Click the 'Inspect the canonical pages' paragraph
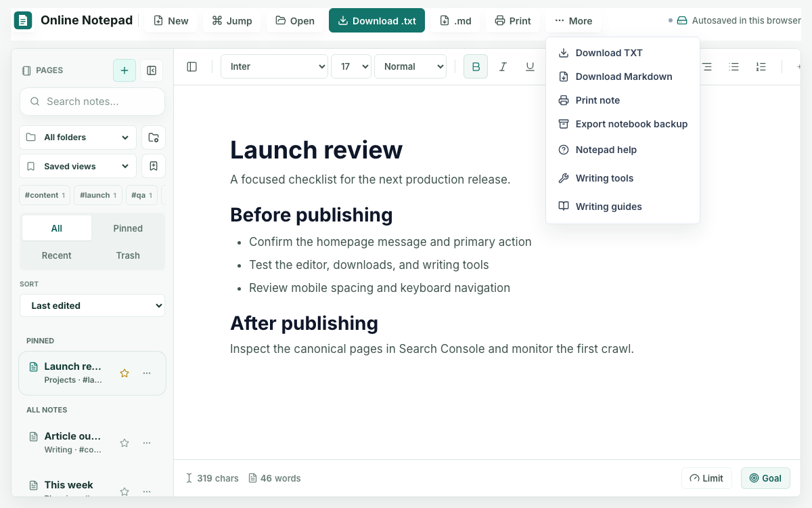Image resolution: width=812 pixels, height=508 pixels. click(x=432, y=350)
